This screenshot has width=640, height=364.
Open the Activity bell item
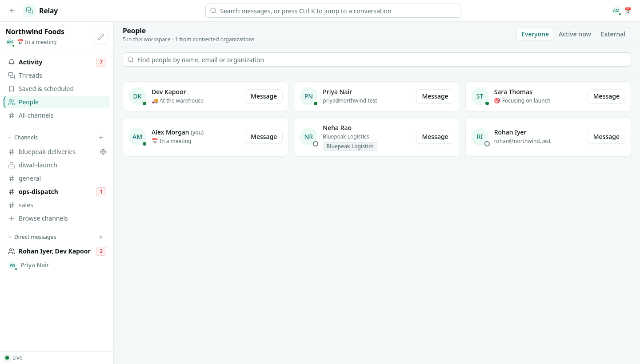point(57,62)
